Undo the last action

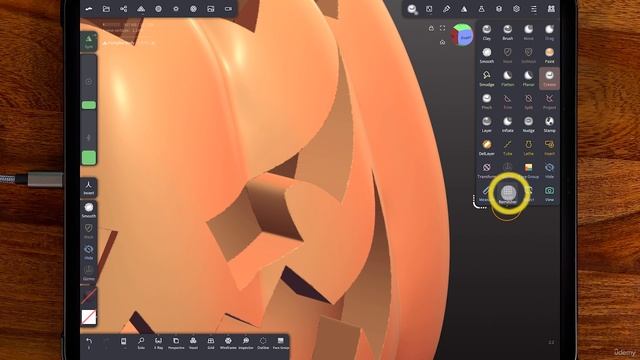89,343
